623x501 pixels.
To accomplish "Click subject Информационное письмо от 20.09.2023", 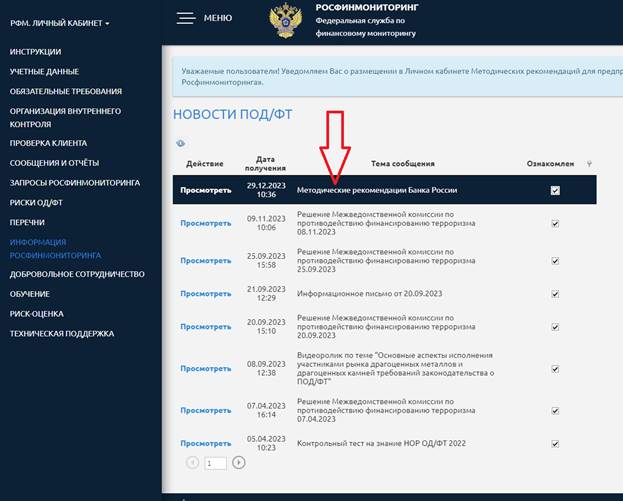I will click(x=370, y=294).
